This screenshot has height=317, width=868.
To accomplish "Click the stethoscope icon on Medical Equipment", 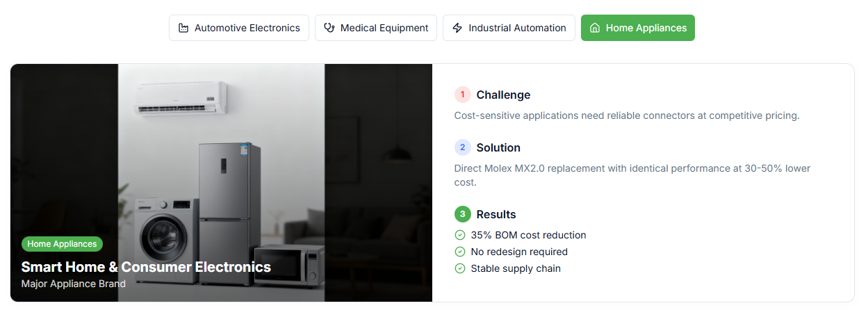I will tap(329, 29).
